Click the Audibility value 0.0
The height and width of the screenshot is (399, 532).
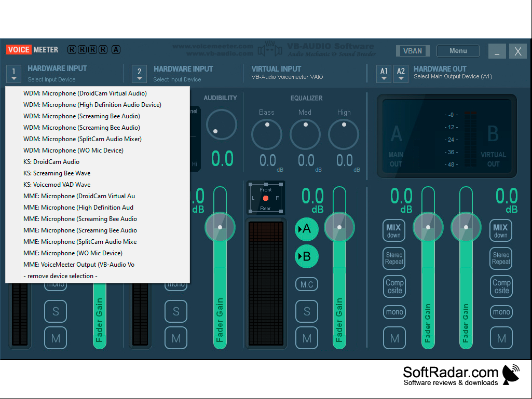[x=222, y=158]
